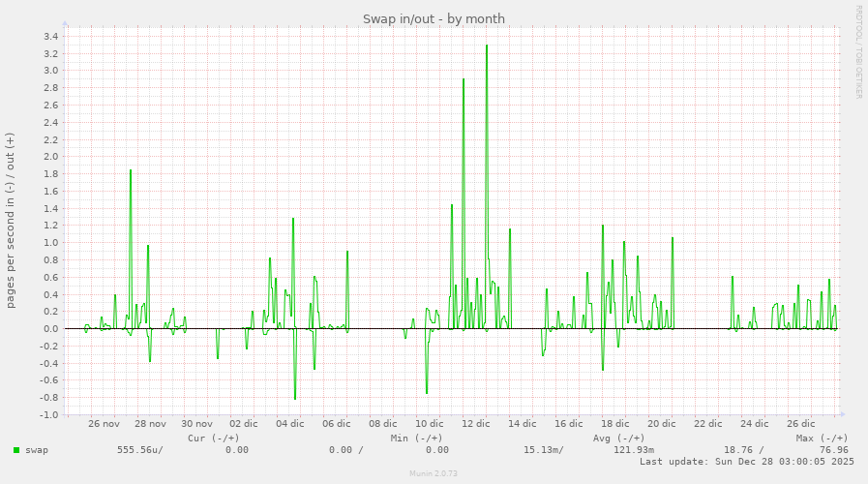The width and height of the screenshot is (868, 484).
Task: Click the tallest spike top above 3.2
Action: (x=487, y=45)
